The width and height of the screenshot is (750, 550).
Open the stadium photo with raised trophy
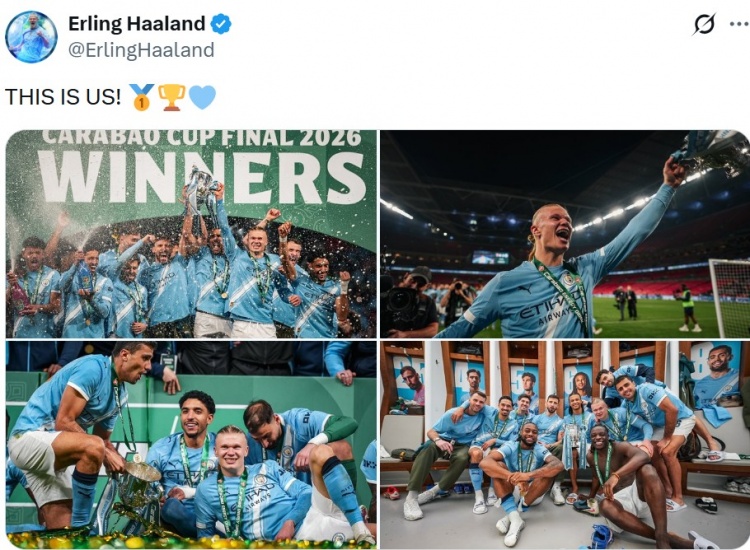pyautogui.click(x=565, y=234)
